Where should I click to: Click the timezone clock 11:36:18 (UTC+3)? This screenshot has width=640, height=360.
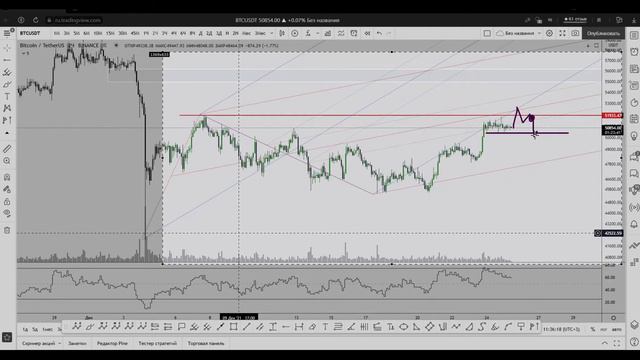(562, 329)
